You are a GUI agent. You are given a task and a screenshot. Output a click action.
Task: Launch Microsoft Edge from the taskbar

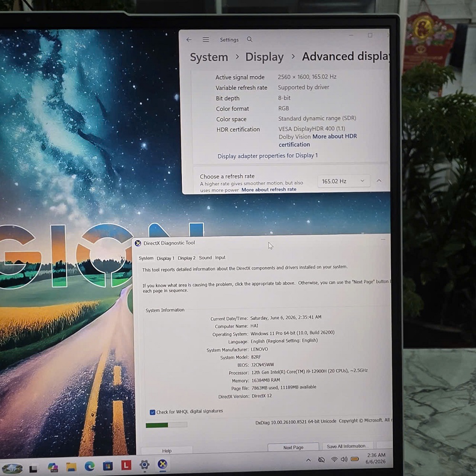click(x=89, y=466)
